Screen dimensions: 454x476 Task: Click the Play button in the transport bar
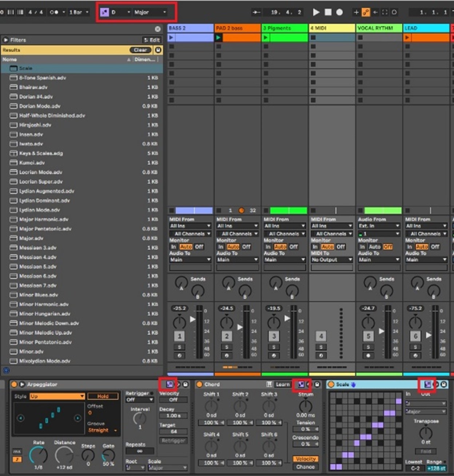tap(316, 12)
